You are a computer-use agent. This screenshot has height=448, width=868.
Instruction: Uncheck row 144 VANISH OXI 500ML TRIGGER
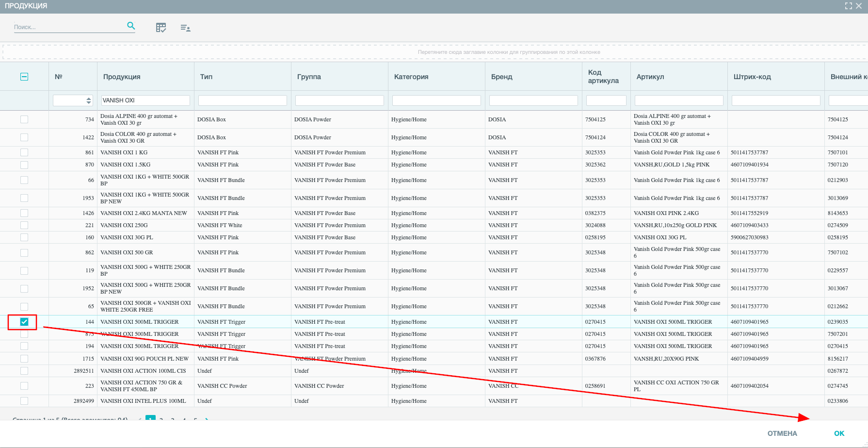point(24,322)
